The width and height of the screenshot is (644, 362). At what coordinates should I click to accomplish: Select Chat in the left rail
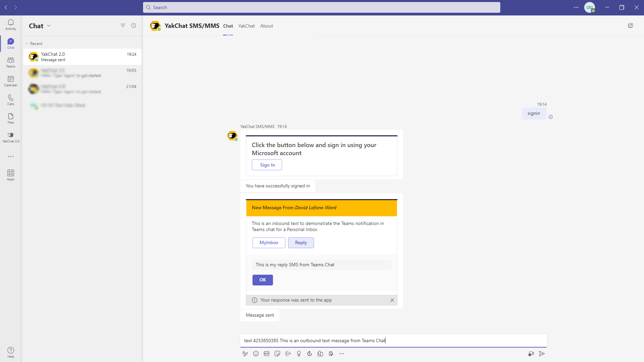tap(11, 43)
